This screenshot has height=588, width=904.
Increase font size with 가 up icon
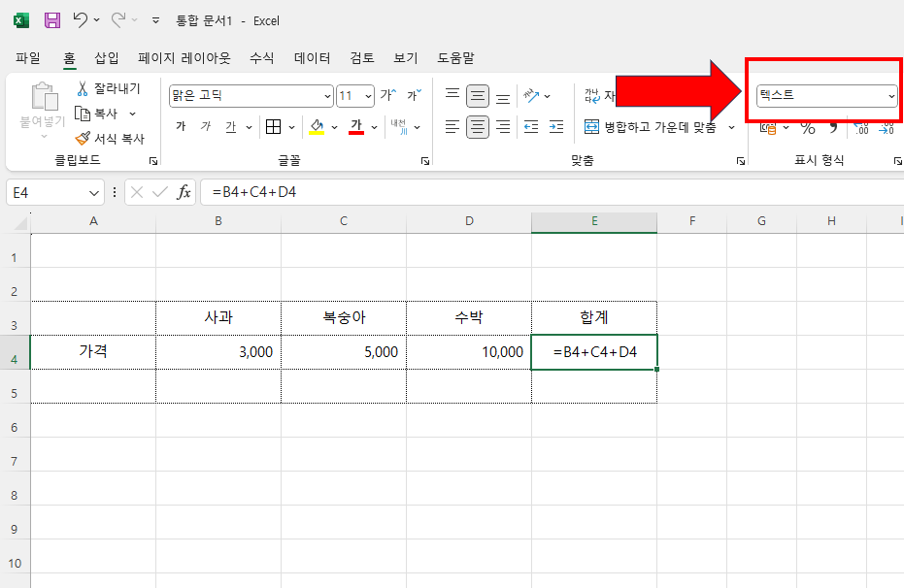[x=388, y=95]
